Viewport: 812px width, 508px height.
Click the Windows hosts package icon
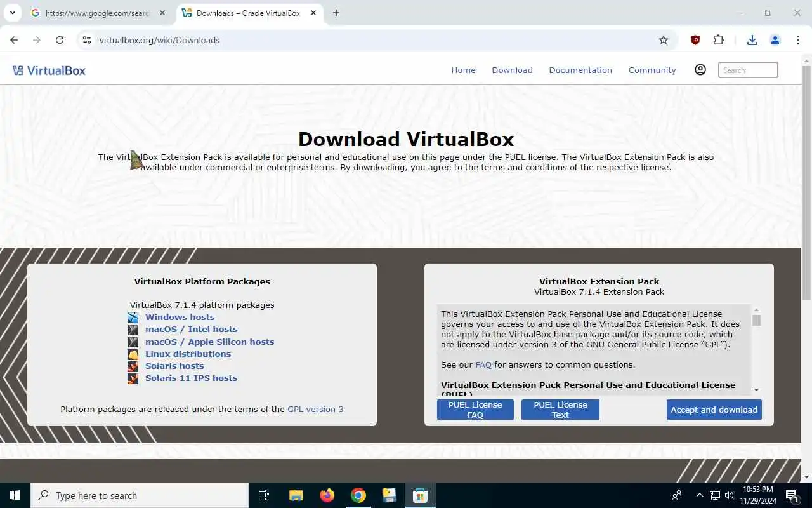click(133, 317)
